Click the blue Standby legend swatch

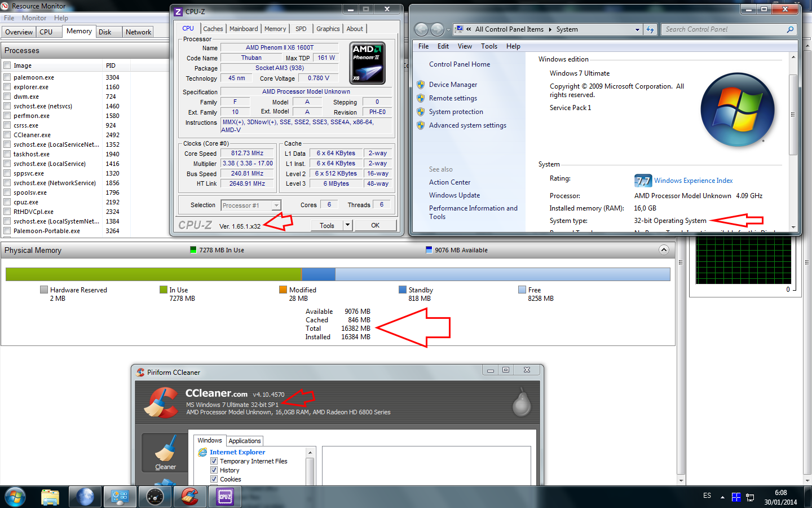pyautogui.click(x=403, y=290)
